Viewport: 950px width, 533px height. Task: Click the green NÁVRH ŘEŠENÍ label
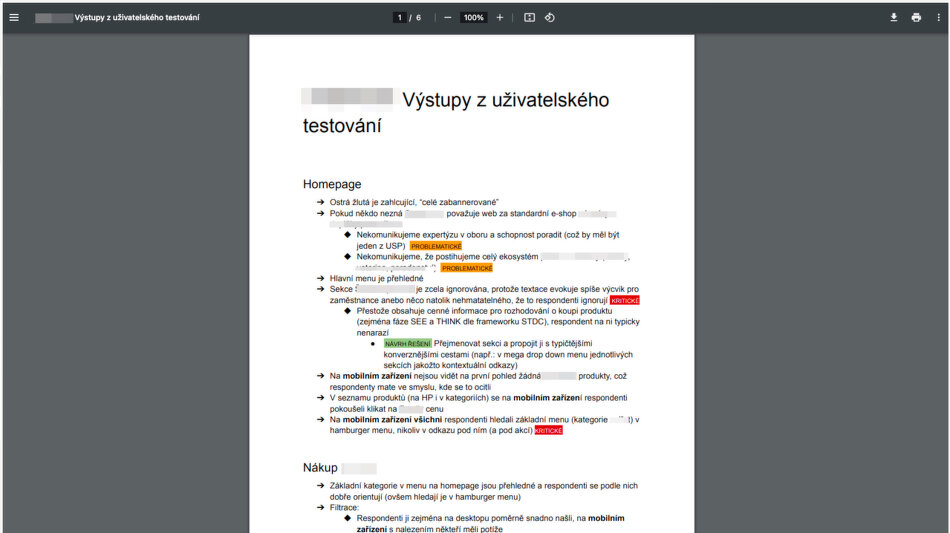pyautogui.click(x=408, y=343)
